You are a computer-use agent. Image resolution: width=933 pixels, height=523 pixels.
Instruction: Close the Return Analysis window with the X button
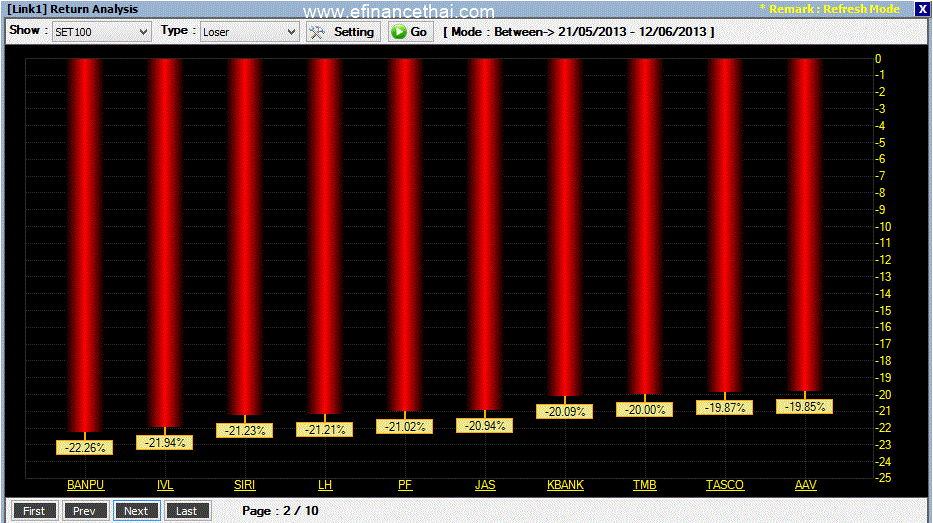tap(922, 9)
